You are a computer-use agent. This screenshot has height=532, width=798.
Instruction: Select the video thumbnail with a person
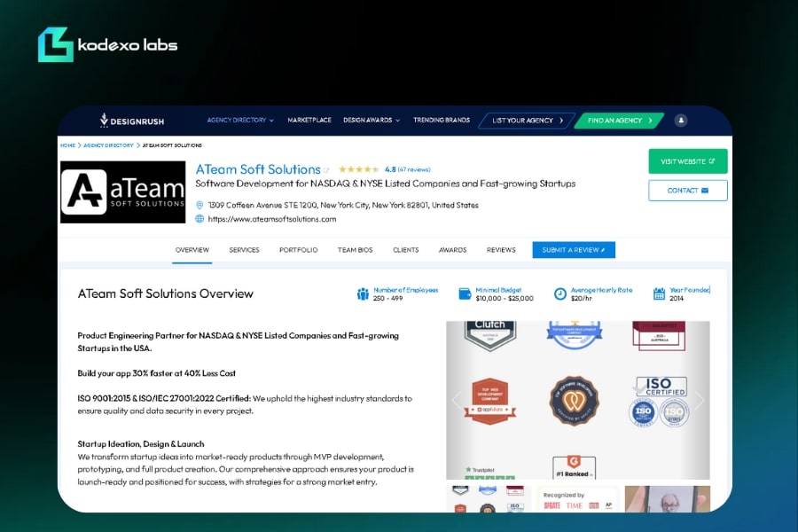coord(667,499)
